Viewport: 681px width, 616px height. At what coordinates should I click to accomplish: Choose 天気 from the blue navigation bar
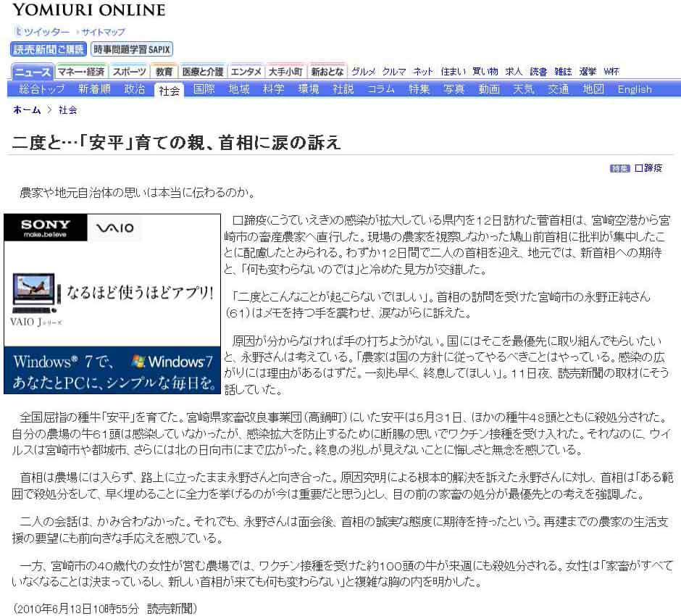click(x=523, y=89)
